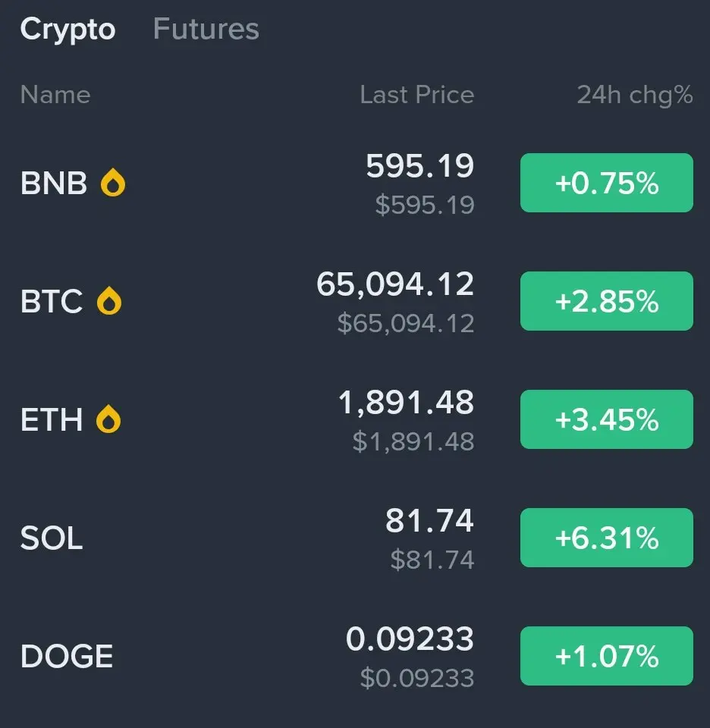Switch to the Futures tab
The image size is (710, 728).
coord(206,29)
